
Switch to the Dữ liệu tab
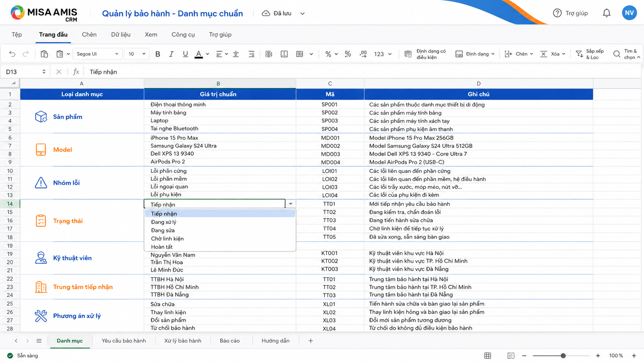tap(121, 35)
